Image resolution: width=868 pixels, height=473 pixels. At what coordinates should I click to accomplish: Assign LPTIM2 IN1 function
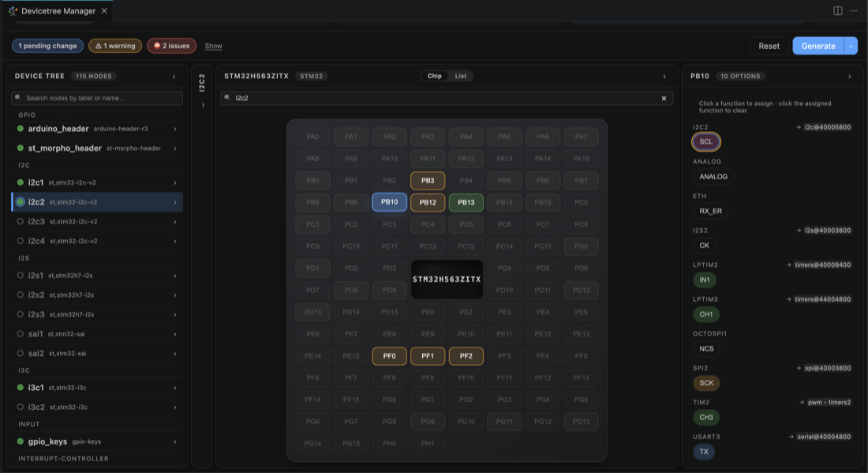pyautogui.click(x=704, y=280)
